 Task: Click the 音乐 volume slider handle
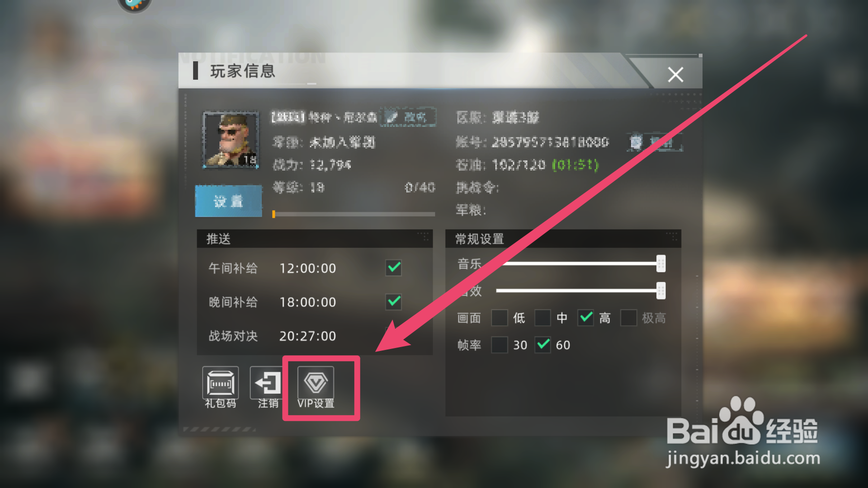click(x=661, y=263)
